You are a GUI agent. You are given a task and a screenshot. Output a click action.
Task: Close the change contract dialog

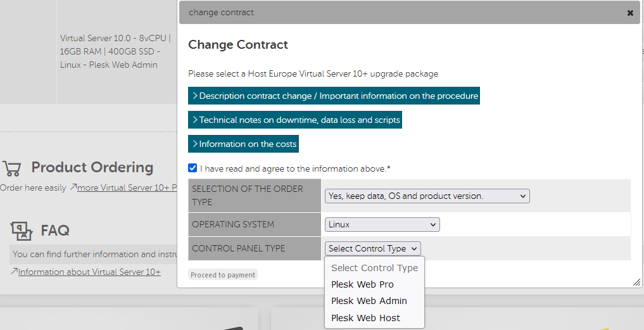(x=630, y=13)
